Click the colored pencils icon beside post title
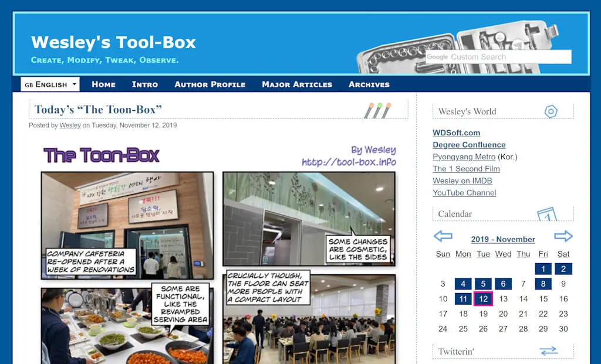Image resolution: width=601 pixels, height=364 pixels. point(377,110)
